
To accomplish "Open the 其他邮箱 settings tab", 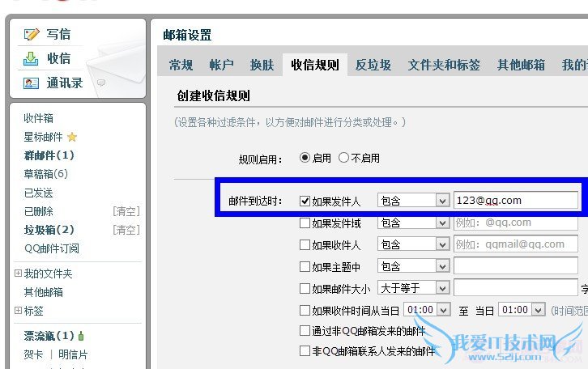I will [x=521, y=65].
